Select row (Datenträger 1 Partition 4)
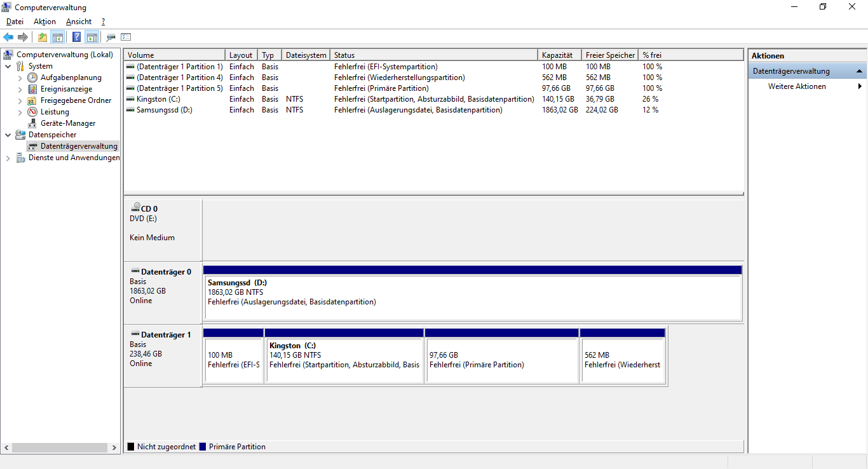868x469 pixels. (433, 78)
